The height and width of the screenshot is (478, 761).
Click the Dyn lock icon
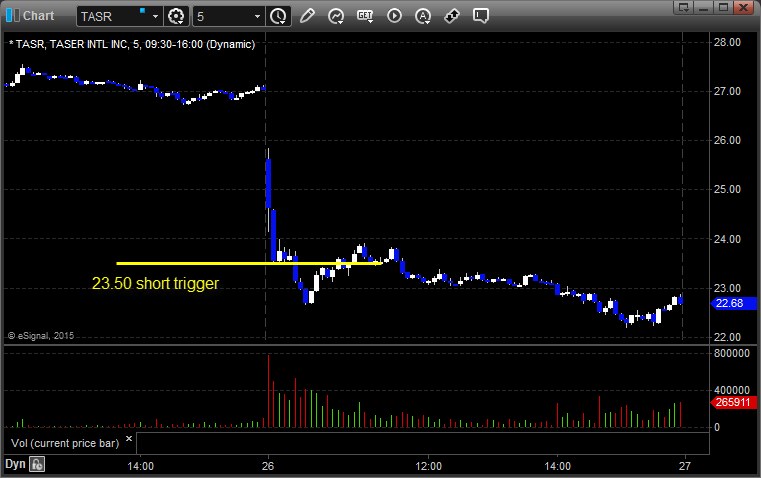37,464
